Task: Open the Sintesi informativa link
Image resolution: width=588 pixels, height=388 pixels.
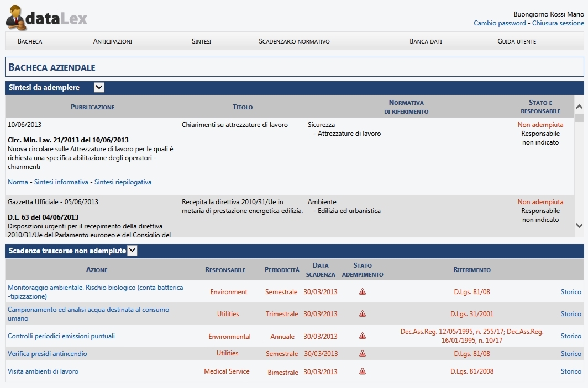Action: click(61, 182)
